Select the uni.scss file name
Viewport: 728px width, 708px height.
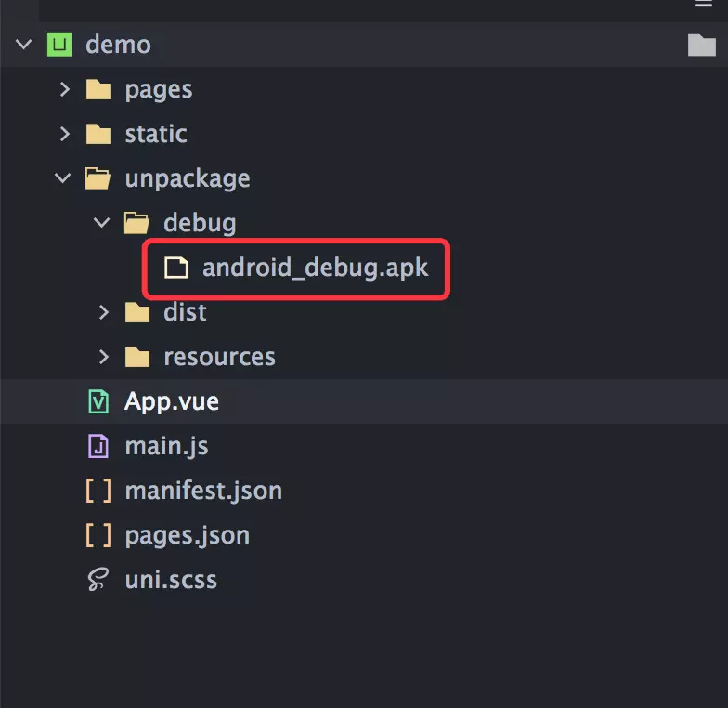[171, 580]
